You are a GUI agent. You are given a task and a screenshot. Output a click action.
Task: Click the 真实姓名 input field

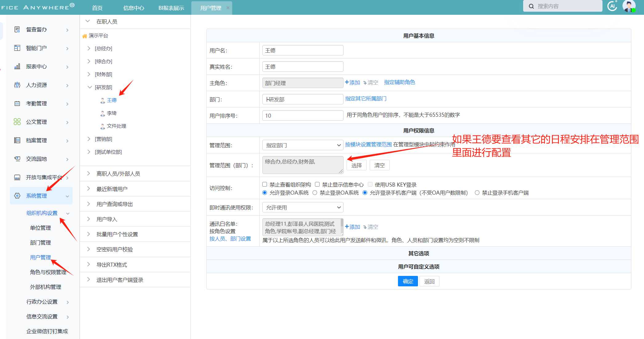click(x=303, y=67)
